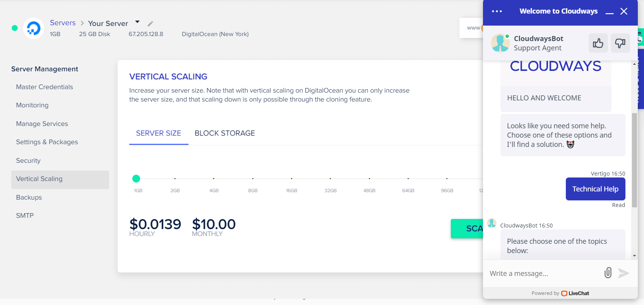
Task: Open the Servers breadcrumb menu
Action: (x=62, y=22)
